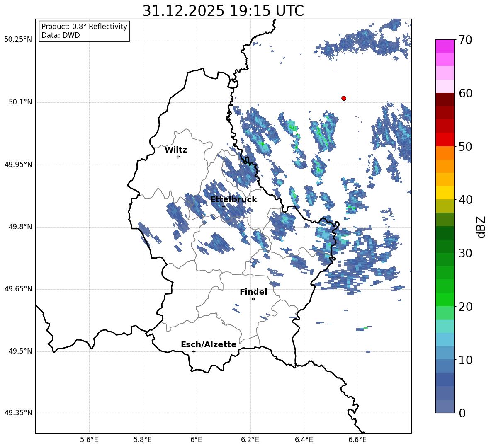The width and height of the screenshot is (491, 448).
Task: Click the 5.6°E longitude label
Action: (89, 440)
